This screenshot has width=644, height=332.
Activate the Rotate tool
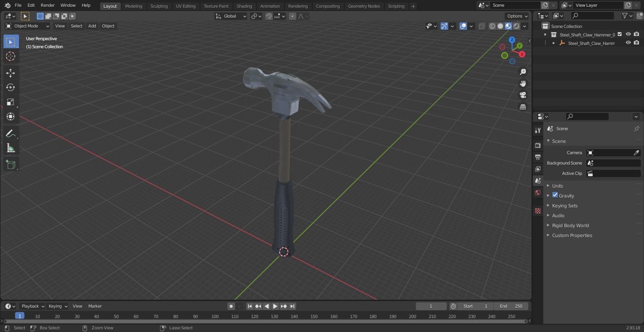click(10, 87)
